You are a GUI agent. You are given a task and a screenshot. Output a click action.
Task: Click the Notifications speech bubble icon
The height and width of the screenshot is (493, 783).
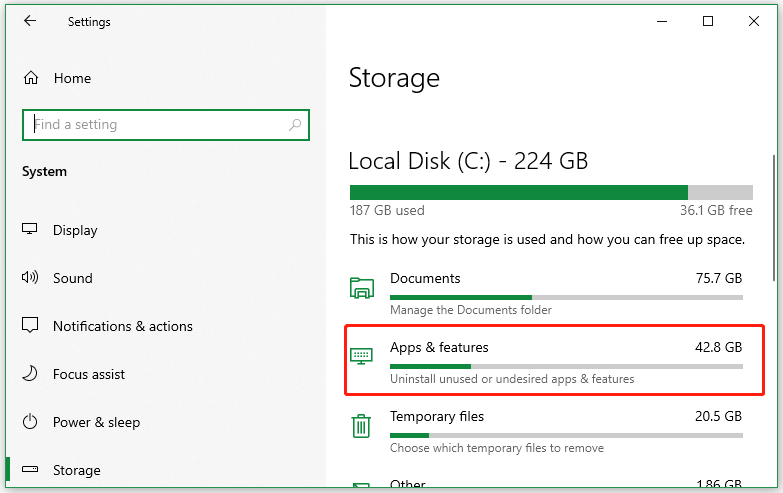point(30,325)
